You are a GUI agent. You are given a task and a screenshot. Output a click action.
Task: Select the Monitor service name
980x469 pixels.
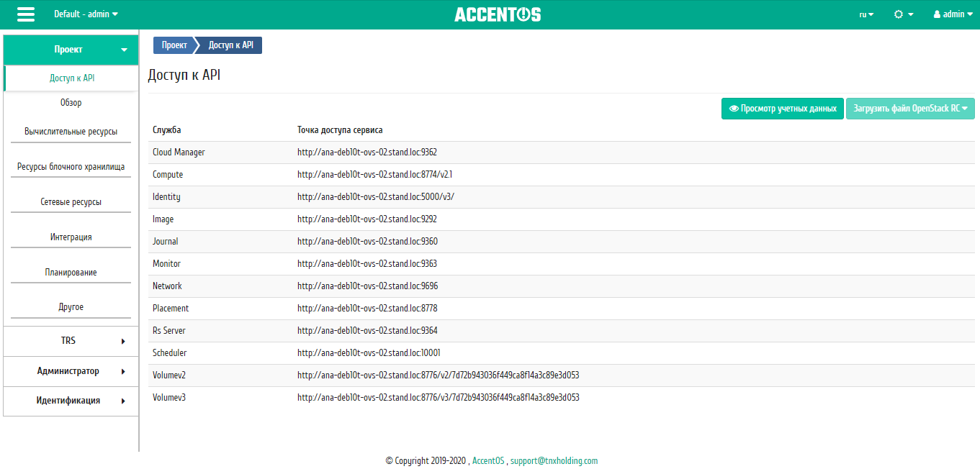click(166, 264)
